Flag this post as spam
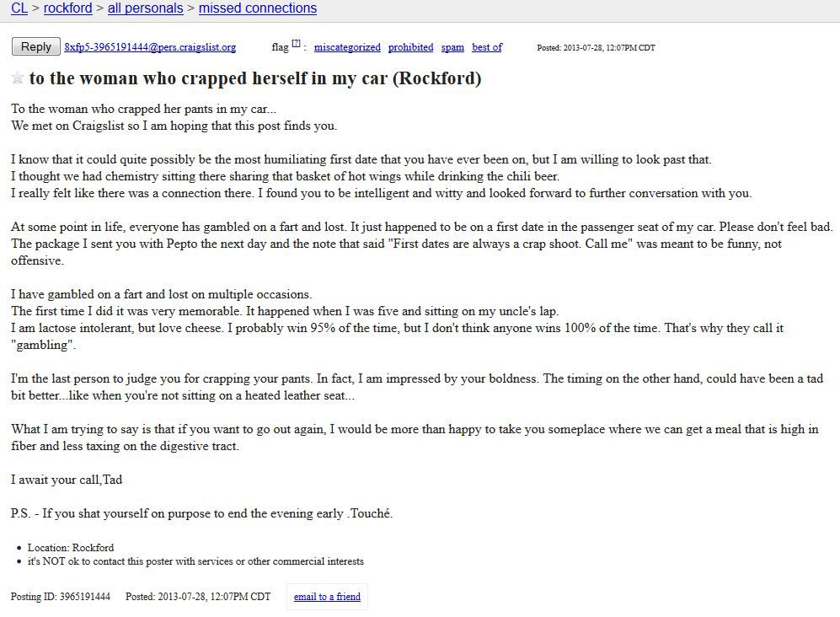 pos(452,47)
